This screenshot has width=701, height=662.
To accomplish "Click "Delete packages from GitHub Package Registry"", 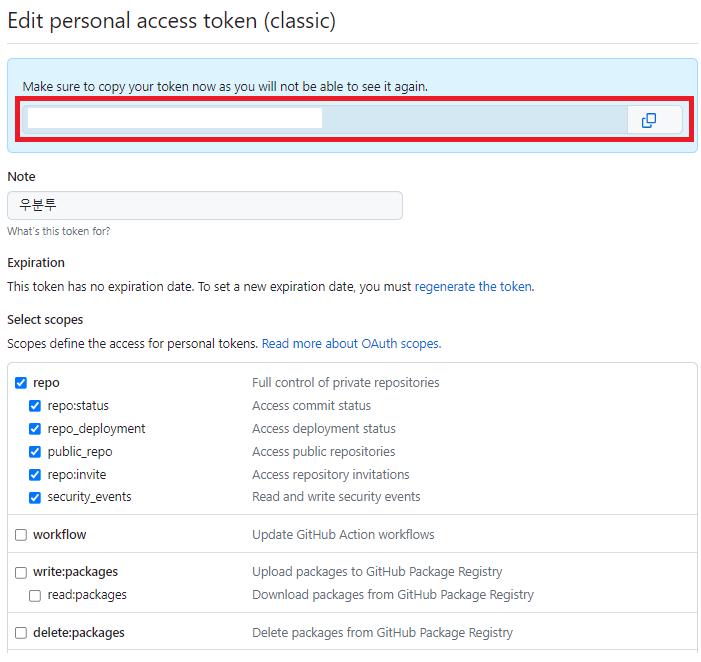I will pyautogui.click(x=382, y=633).
